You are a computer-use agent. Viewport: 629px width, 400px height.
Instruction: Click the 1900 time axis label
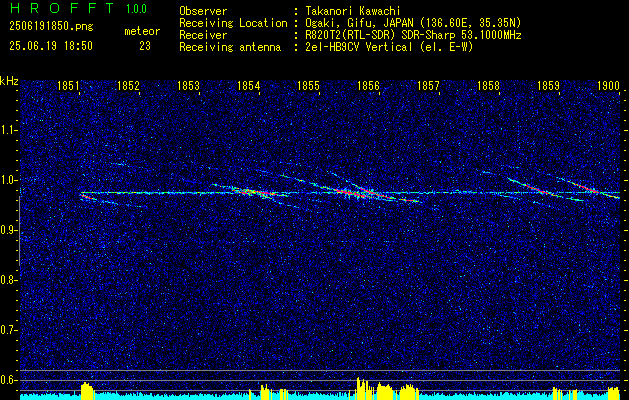pyautogui.click(x=609, y=86)
